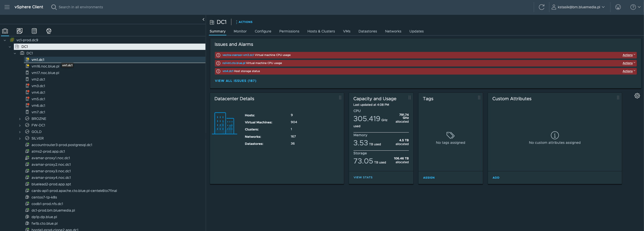Switch to Hosts and Clusters inventory view icon
Viewport: 644px width, 231px height.
point(5,31)
